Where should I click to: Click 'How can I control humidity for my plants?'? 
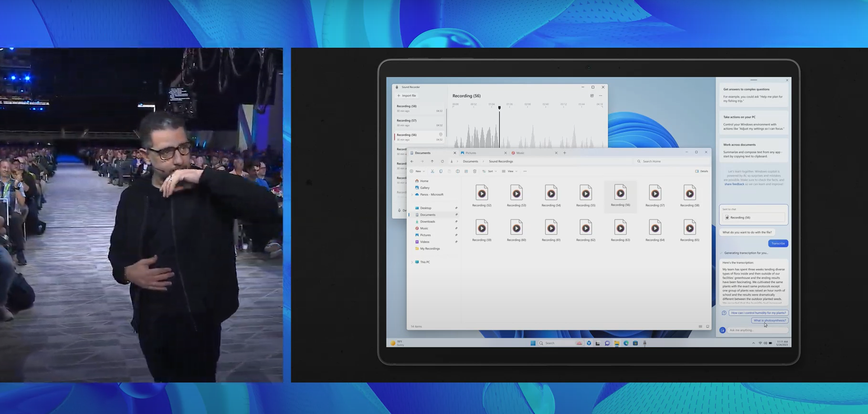pos(758,313)
